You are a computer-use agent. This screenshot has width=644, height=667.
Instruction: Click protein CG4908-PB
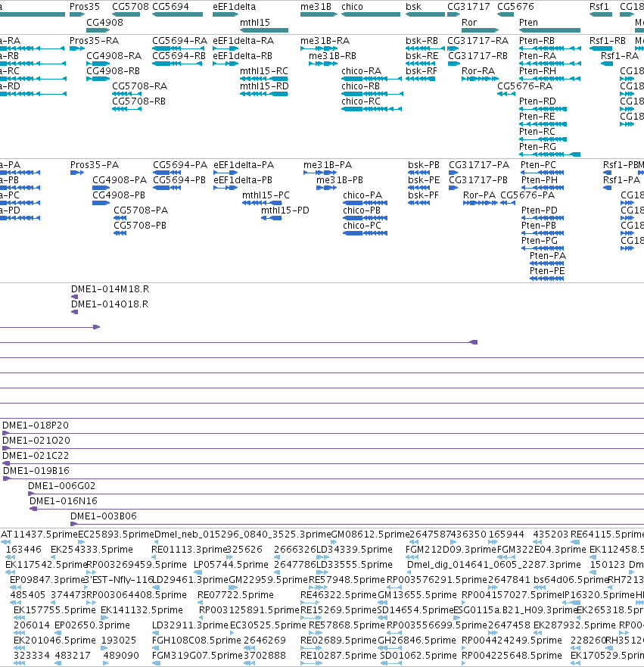point(101,203)
